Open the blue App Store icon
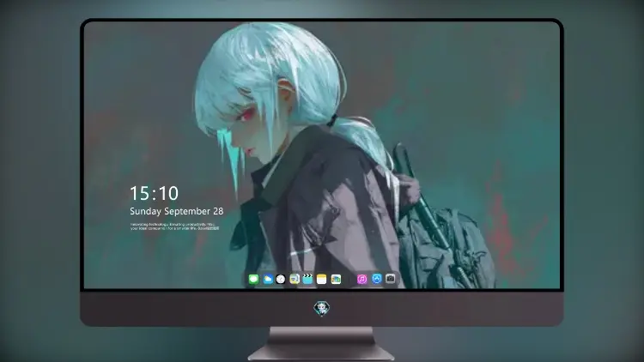 pos(377,279)
